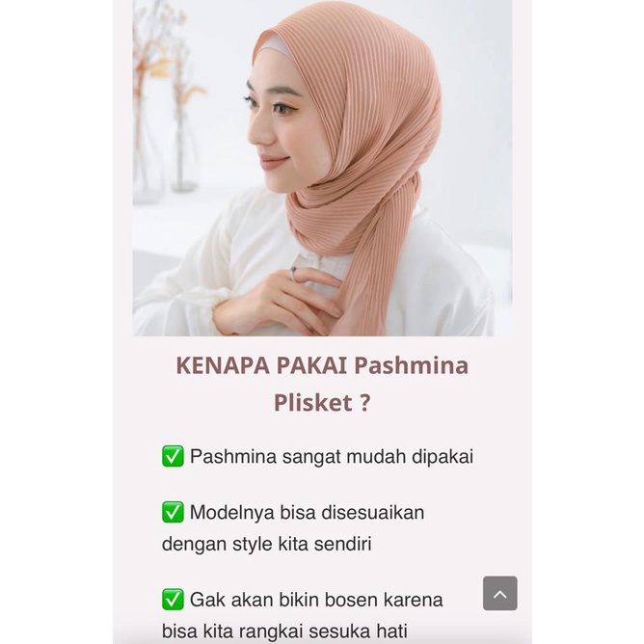Image resolution: width=644 pixels, height=644 pixels.
Task: Click the gray scroll-to-top chevron button
Action: click(x=499, y=593)
